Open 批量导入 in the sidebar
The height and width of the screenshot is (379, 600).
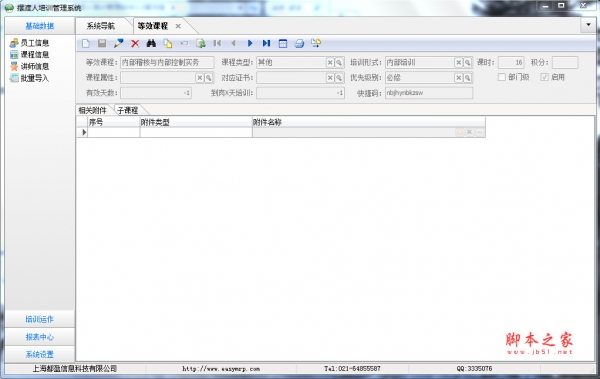(29, 78)
